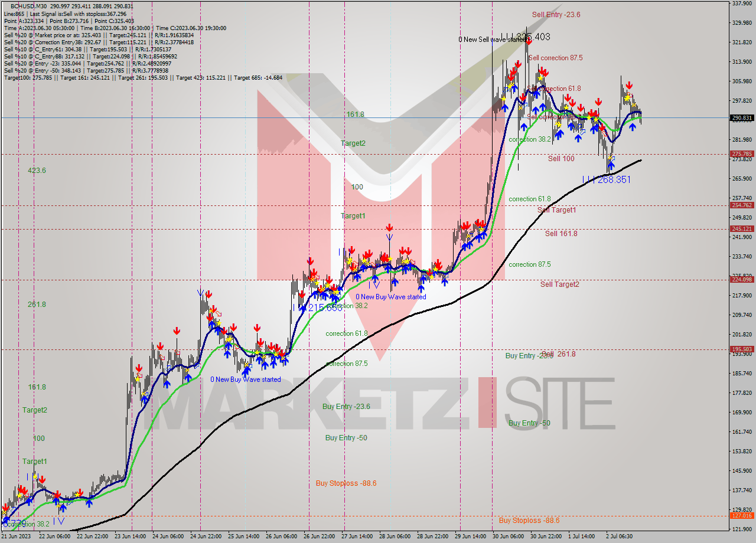Click the green 261.8 Fibonacci label
Screen dimensions: 756x543
coord(37,305)
